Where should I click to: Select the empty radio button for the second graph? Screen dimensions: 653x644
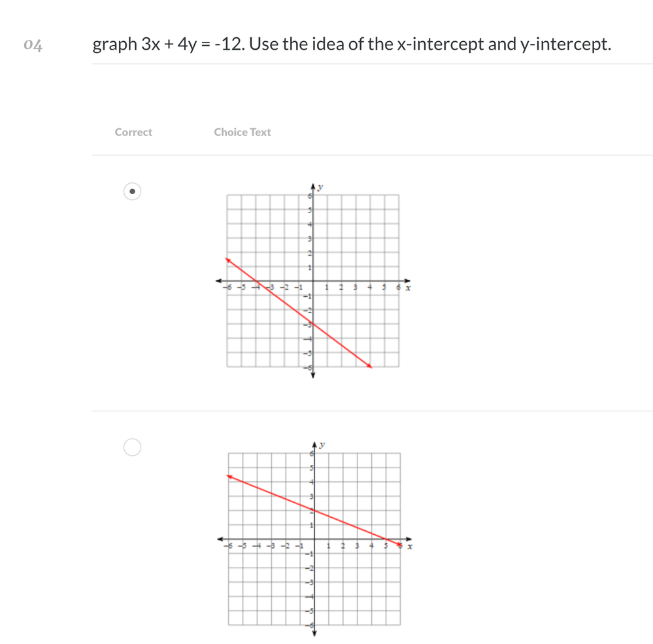click(133, 447)
